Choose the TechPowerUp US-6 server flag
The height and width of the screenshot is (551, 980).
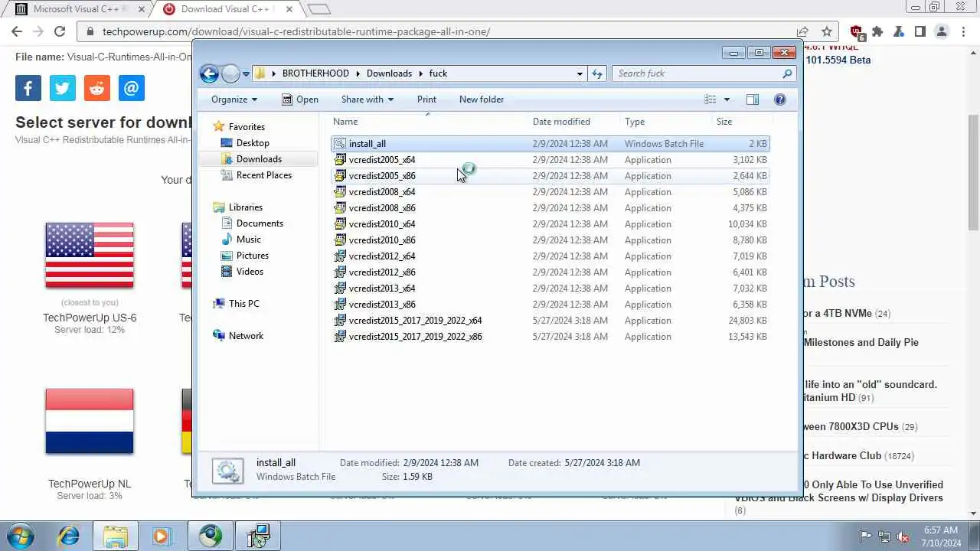pos(90,256)
